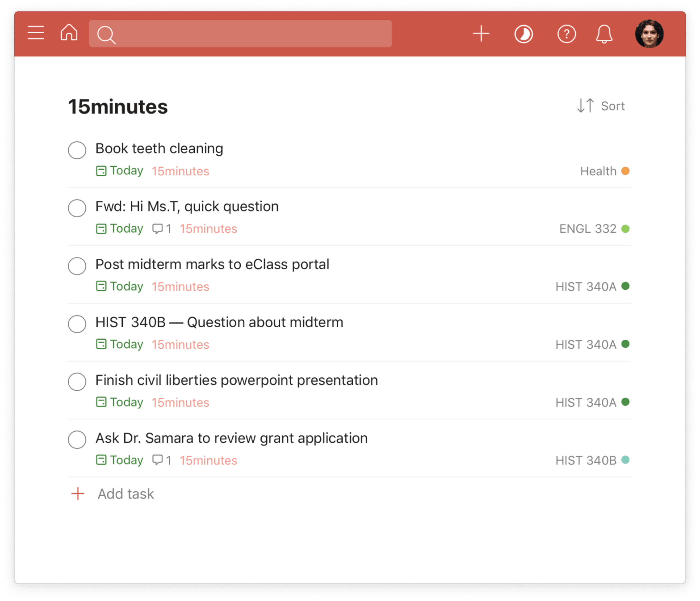Mark Finish civil liberties powerpoint as done
The image size is (700, 601).
77,382
